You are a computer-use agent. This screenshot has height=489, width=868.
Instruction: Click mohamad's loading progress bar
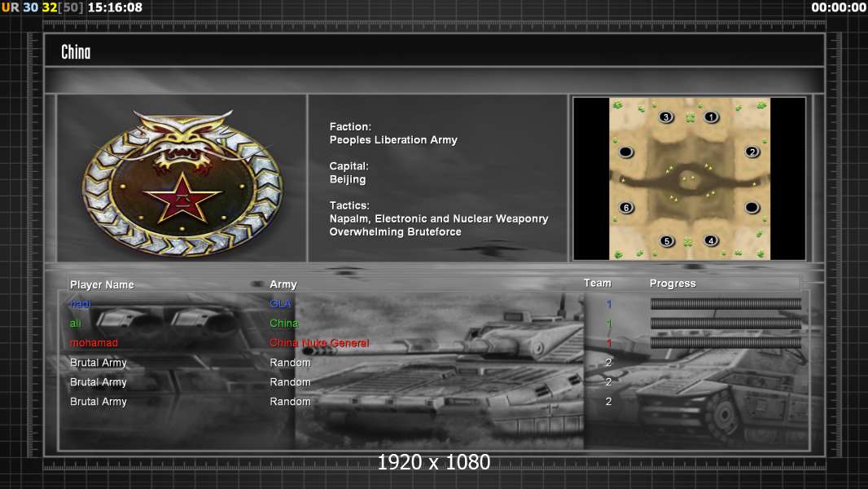[726, 343]
